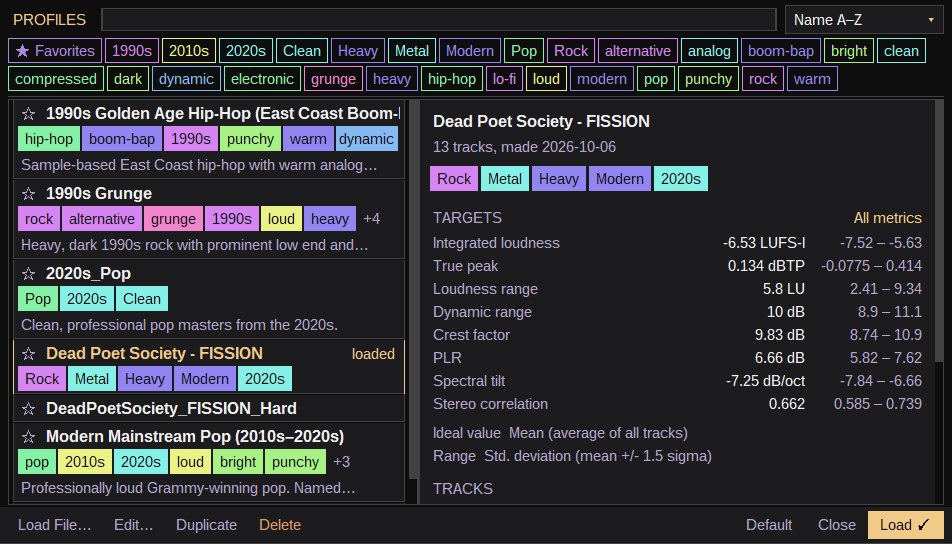The image size is (952, 544).
Task: Filter by the grunge tag in filter bar
Action: point(333,79)
